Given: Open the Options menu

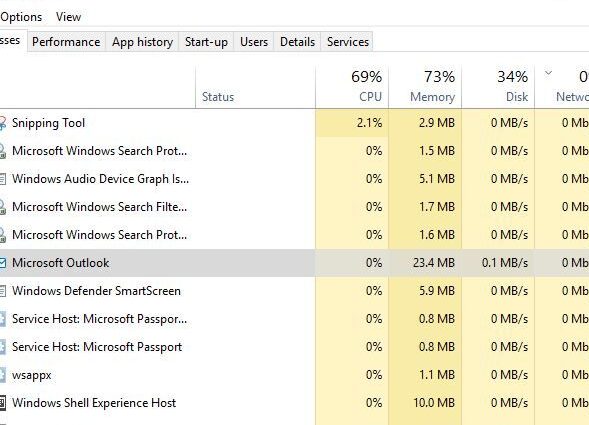Looking at the screenshot, I should pos(21,17).
